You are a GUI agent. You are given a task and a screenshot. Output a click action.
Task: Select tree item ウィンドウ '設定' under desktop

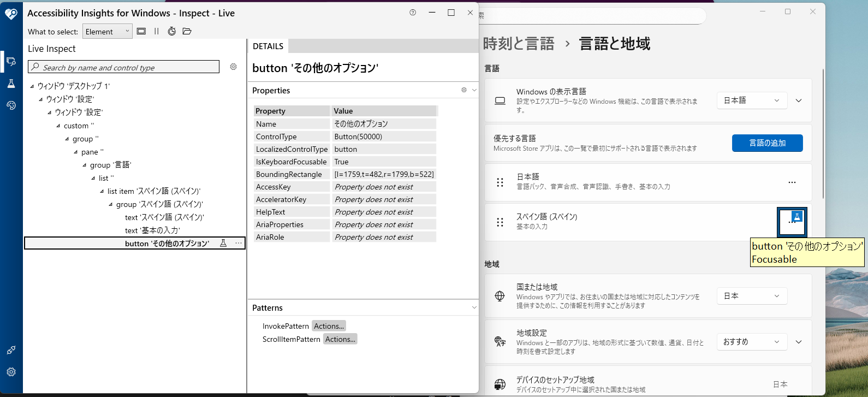pyautogui.click(x=70, y=99)
